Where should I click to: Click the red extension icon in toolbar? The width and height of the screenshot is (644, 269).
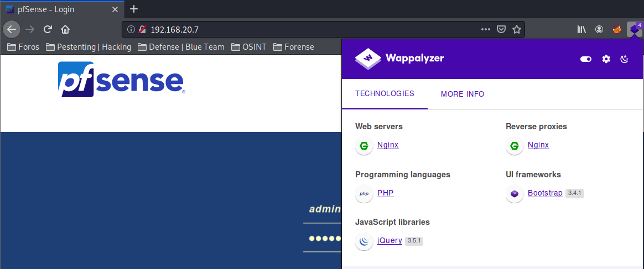tap(616, 29)
